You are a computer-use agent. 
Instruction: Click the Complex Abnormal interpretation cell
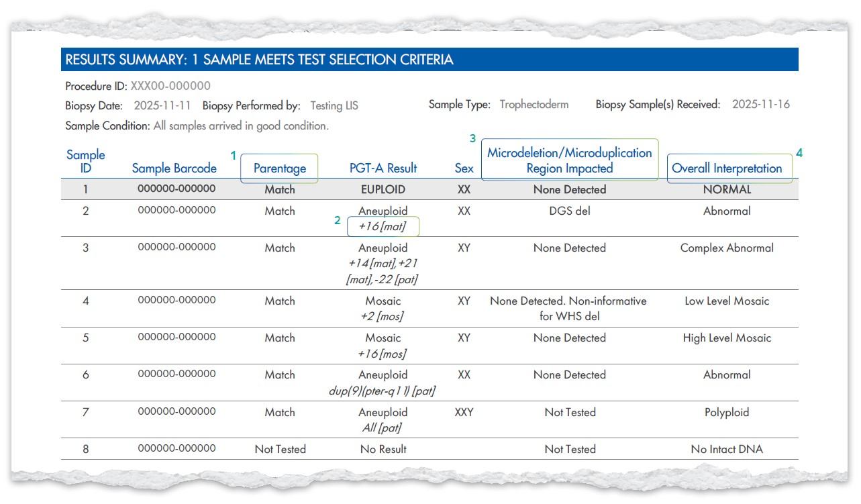tap(727, 248)
